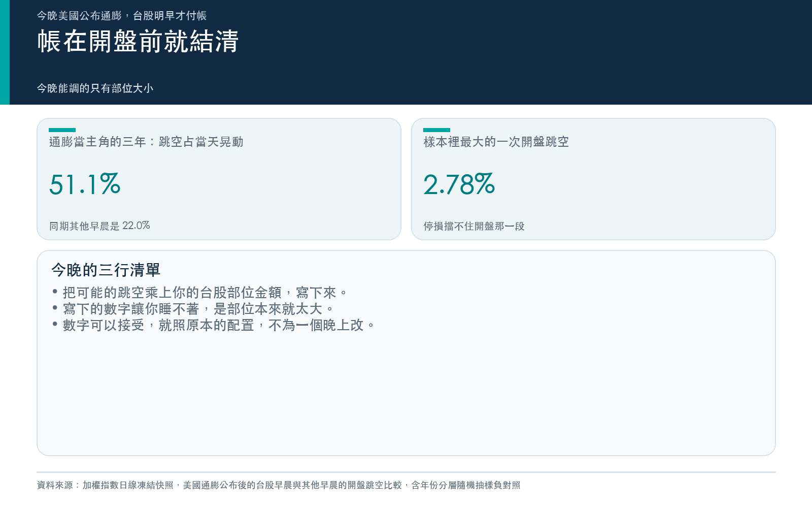
Task: Click the source footnote 資料來源
Action: coord(279,485)
